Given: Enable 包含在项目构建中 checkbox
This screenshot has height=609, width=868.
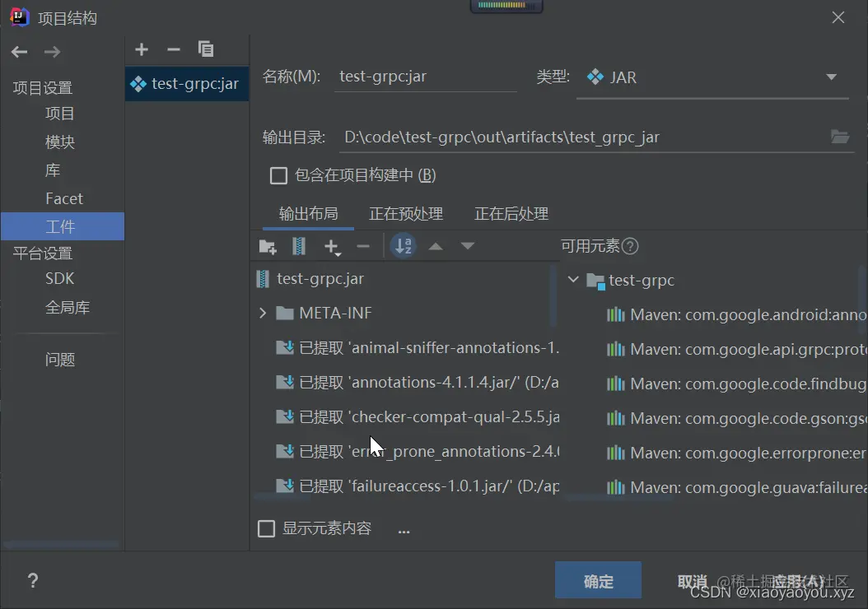Looking at the screenshot, I should [x=278, y=174].
